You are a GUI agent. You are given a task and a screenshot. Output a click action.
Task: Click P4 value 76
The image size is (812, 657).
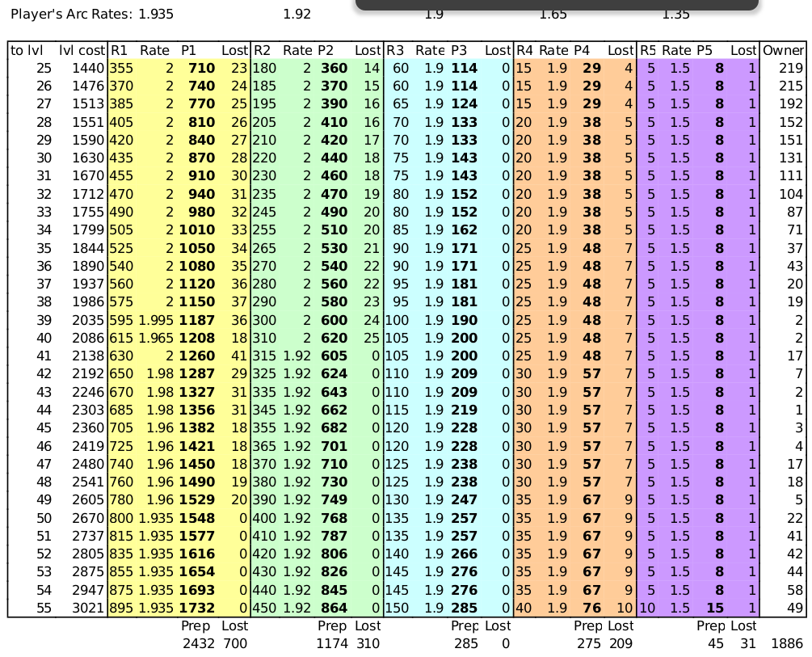pos(592,608)
